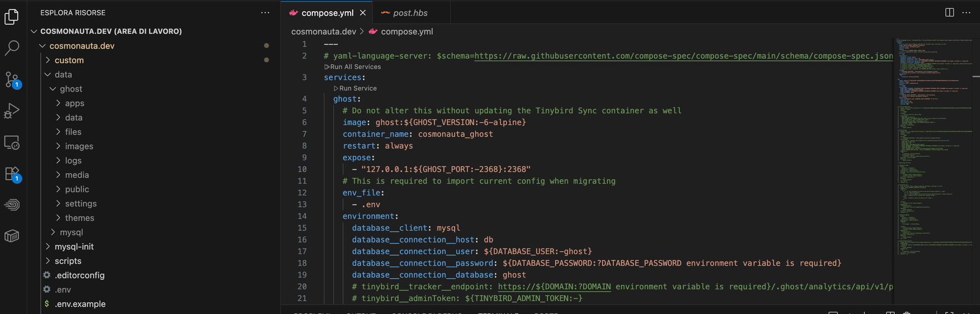Expand the apps folder
The image size is (980, 314).
click(58, 103)
